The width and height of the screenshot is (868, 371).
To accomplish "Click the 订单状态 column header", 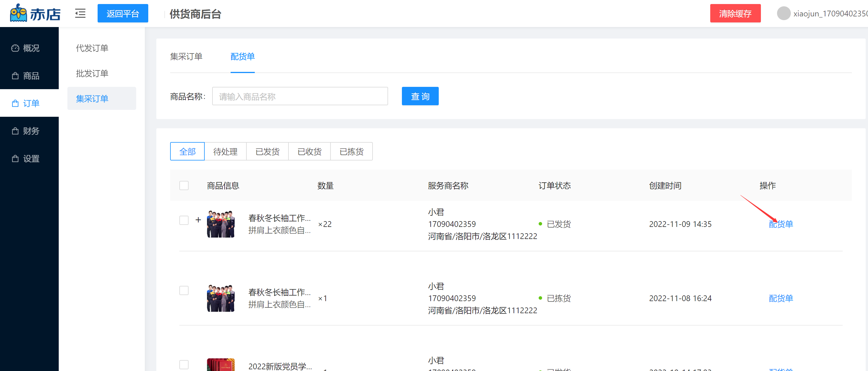I will click(555, 185).
